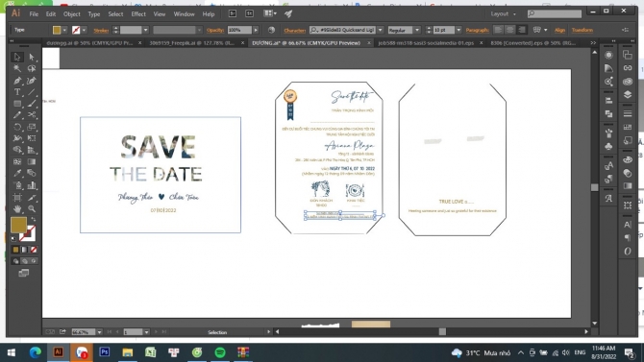This screenshot has height=362, width=644.
Task: Open the Layout workspace switcher
Action: click(x=503, y=13)
